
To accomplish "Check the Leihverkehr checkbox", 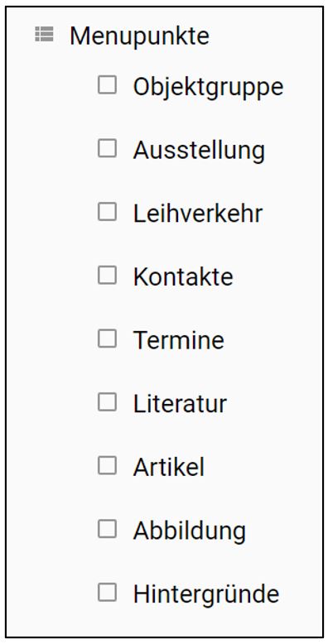I will (108, 212).
